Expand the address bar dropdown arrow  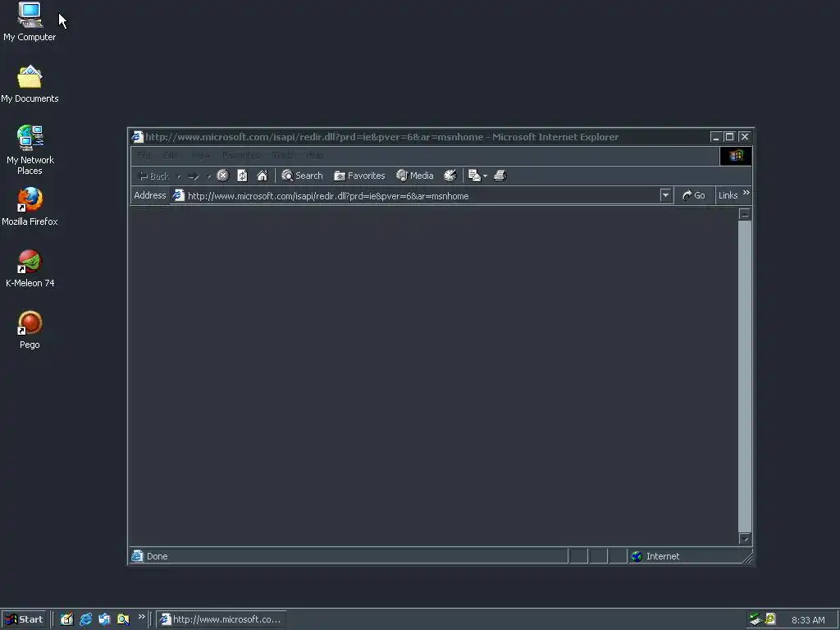coord(665,195)
